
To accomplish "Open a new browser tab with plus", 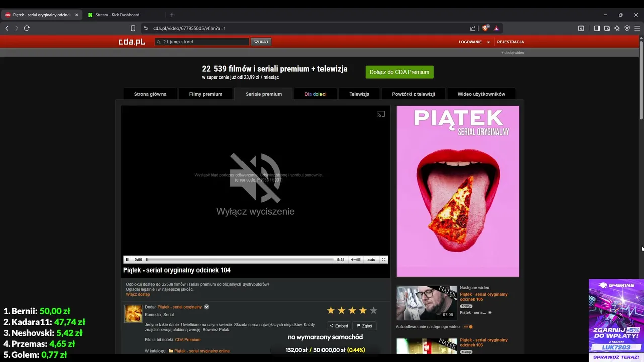I will pyautogui.click(x=172, y=15).
